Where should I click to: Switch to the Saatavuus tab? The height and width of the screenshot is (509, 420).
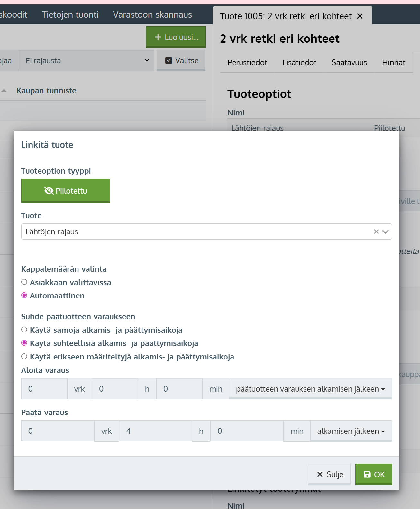[349, 62]
